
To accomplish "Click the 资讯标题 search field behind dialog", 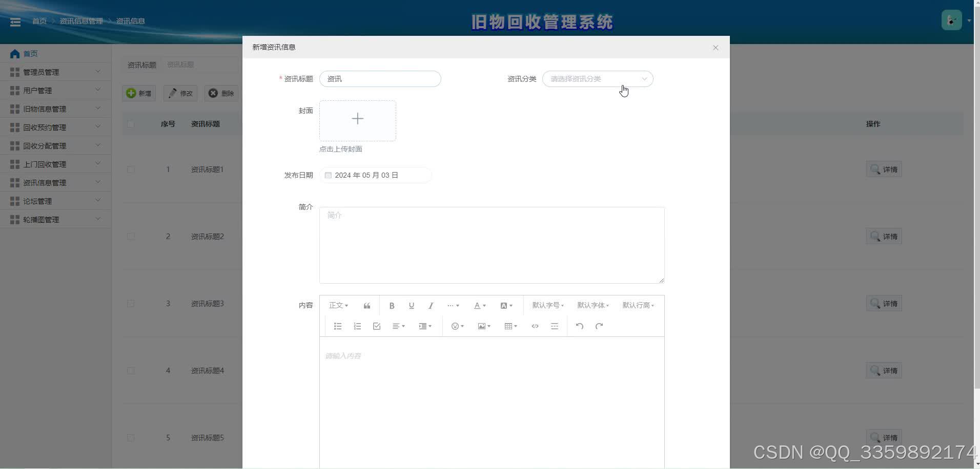I will (x=202, y=65).
